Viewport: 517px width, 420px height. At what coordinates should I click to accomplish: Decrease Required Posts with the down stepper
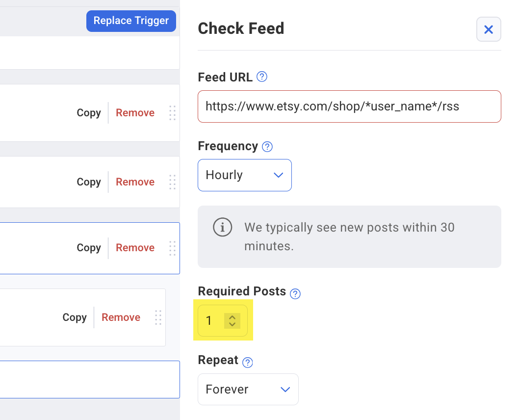pos(232,324)
